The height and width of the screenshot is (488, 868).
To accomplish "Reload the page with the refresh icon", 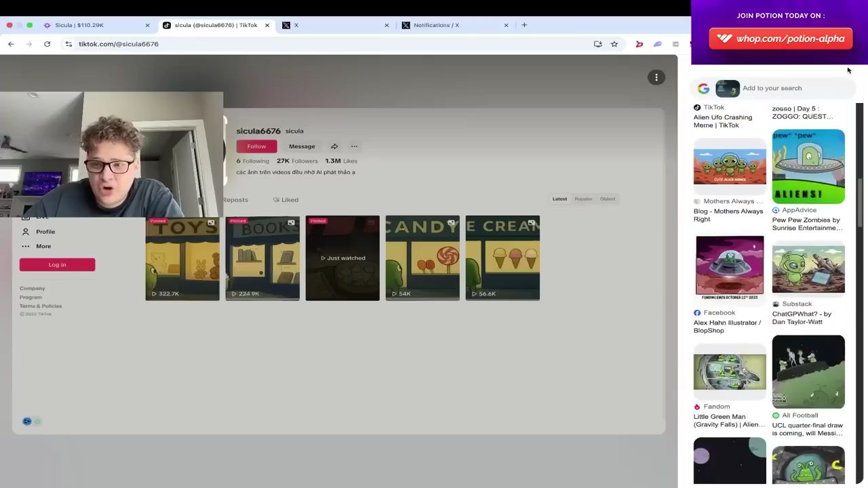I will pyautogui.click(x=47, y=44).
